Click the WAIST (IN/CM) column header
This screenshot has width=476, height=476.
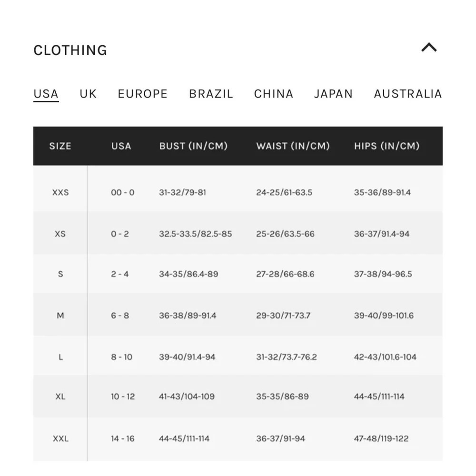coord(293,146)
